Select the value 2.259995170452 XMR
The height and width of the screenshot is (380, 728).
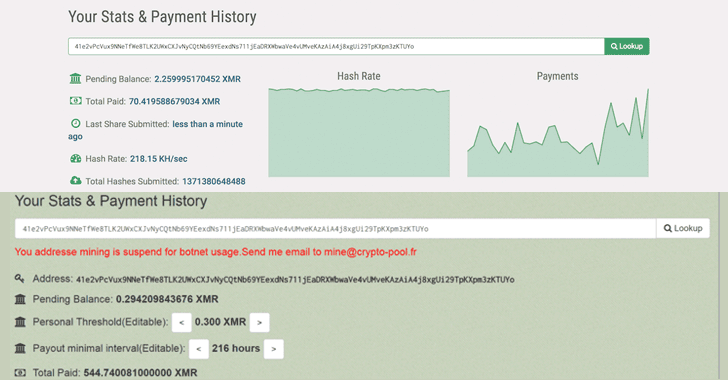[x=197, y=79]
